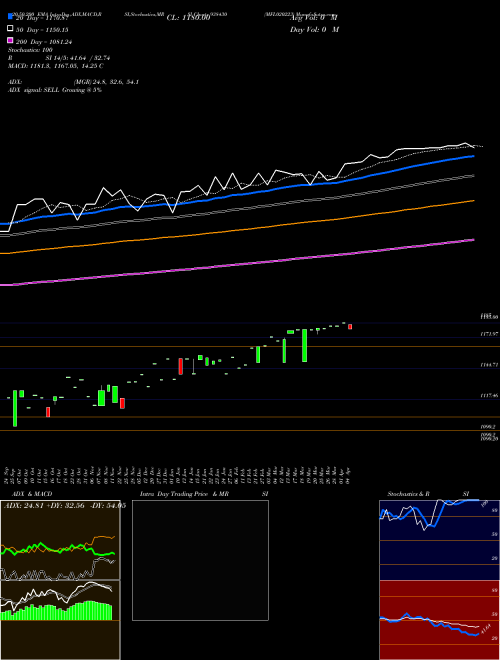Select the '200 Day = 1081.24' label

point(44,42)
